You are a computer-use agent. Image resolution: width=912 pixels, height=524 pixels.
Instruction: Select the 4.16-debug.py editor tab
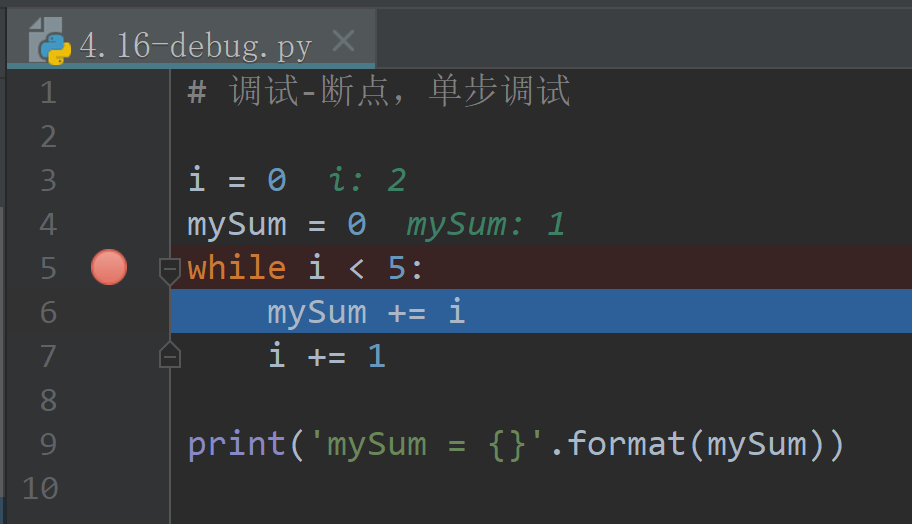coord(195,45)
